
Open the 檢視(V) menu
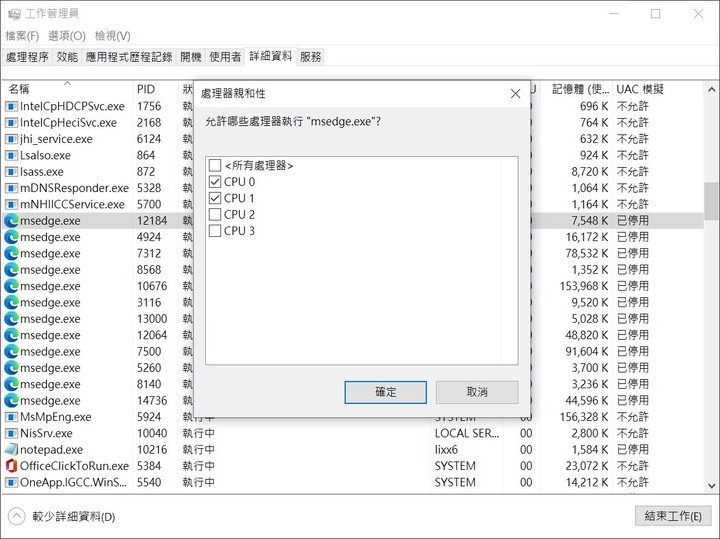click(x=112, y=36)
